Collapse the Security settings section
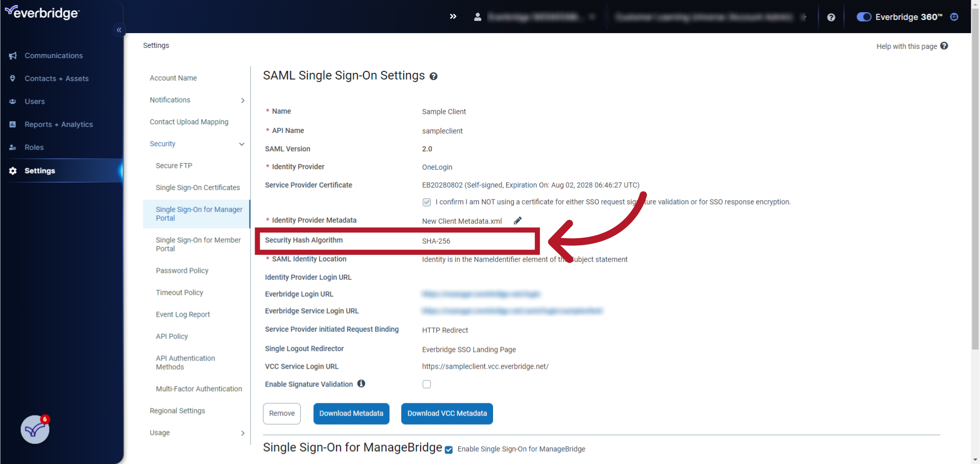This screenshot has width=980, height=464. (x=241, y=144)
